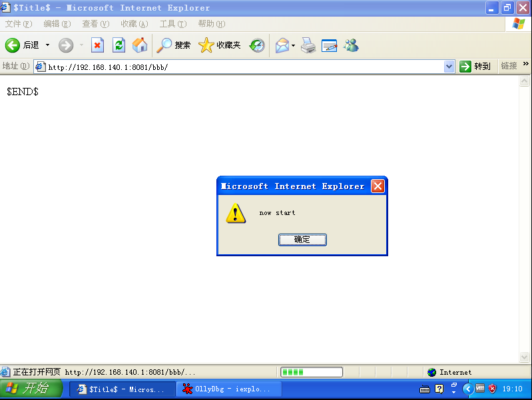532x400 pixels.
Task: Click the Edit page icon
Action: coord(329,45)
